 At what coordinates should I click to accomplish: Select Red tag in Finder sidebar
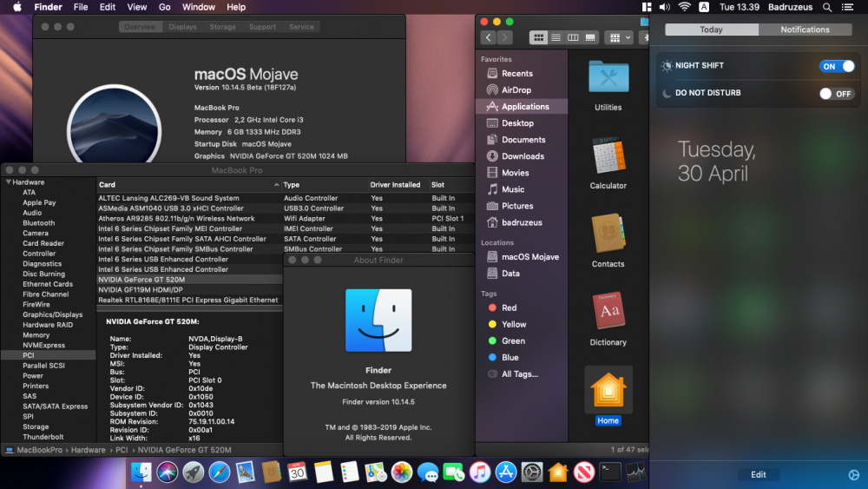pyautogui.click(x=522, y=308)
